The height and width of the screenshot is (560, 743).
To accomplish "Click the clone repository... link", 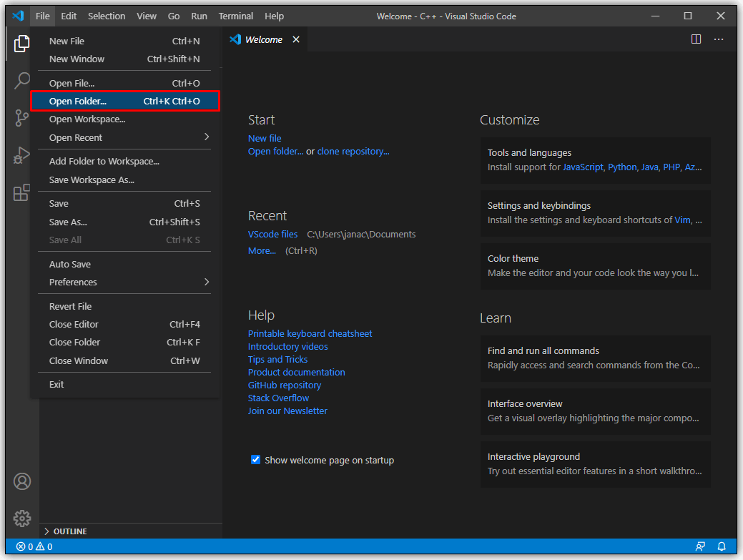I will [353, 151].
